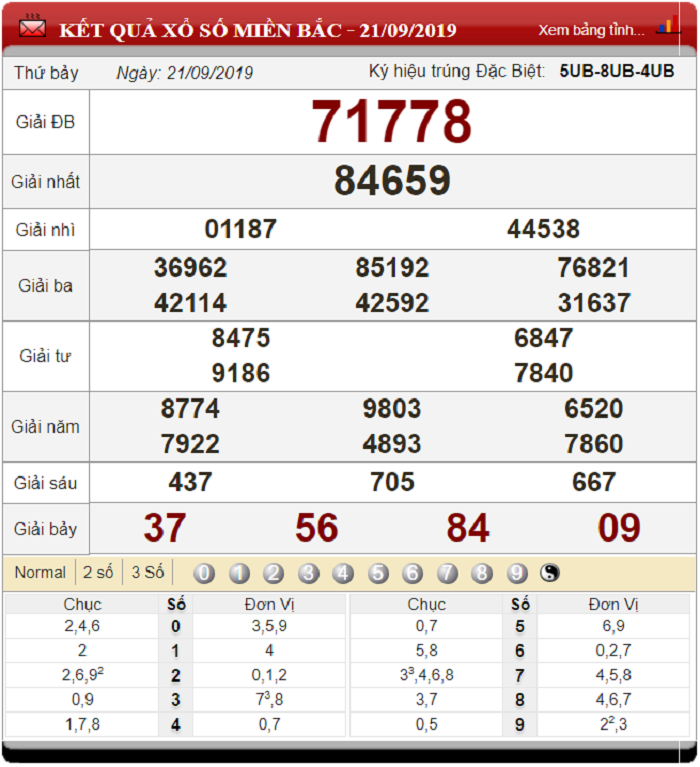700x767 pixels.
Task: Select fourth prize number 8475
Action: 241,338
